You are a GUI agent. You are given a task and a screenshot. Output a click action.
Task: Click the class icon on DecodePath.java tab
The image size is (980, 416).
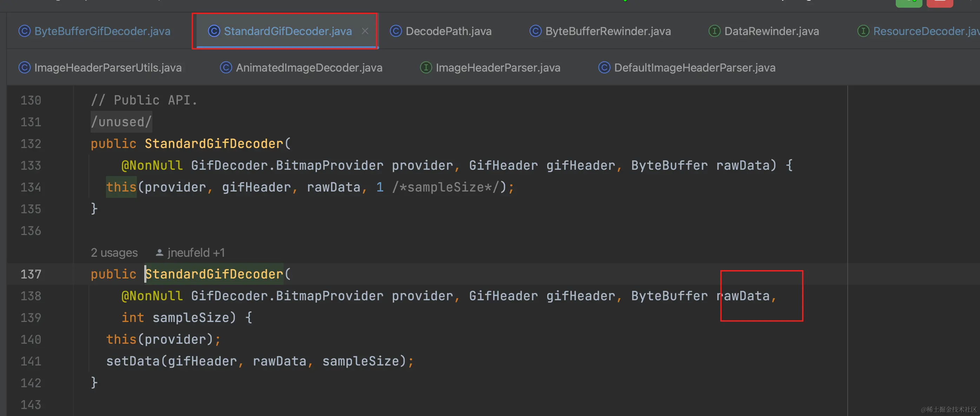[x=396, y=31]
